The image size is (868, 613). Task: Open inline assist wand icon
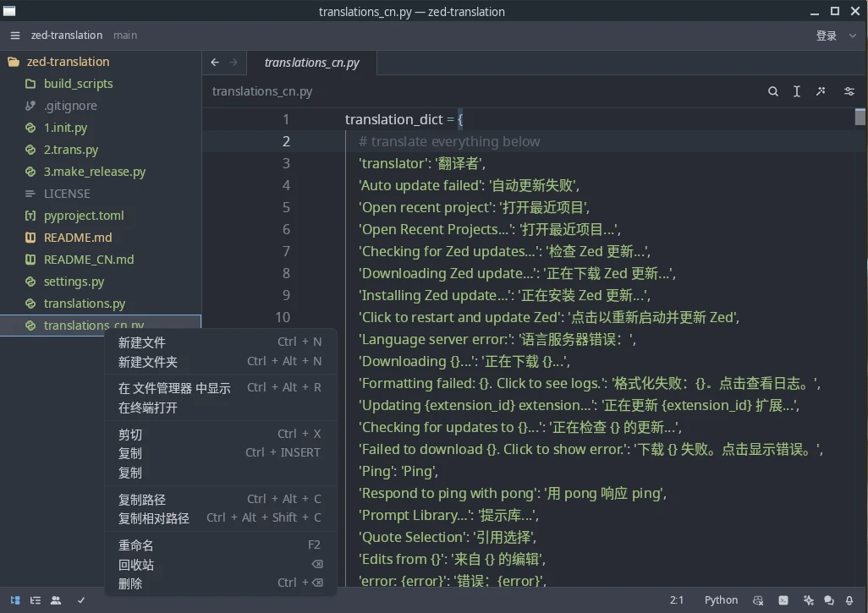point(821,91)
